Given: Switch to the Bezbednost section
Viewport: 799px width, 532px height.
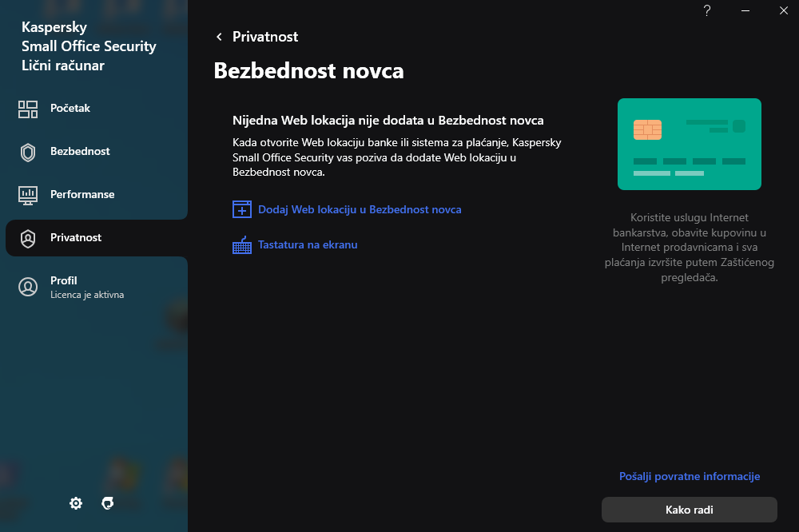Looking at the screenshot, I should click(97, 152).
